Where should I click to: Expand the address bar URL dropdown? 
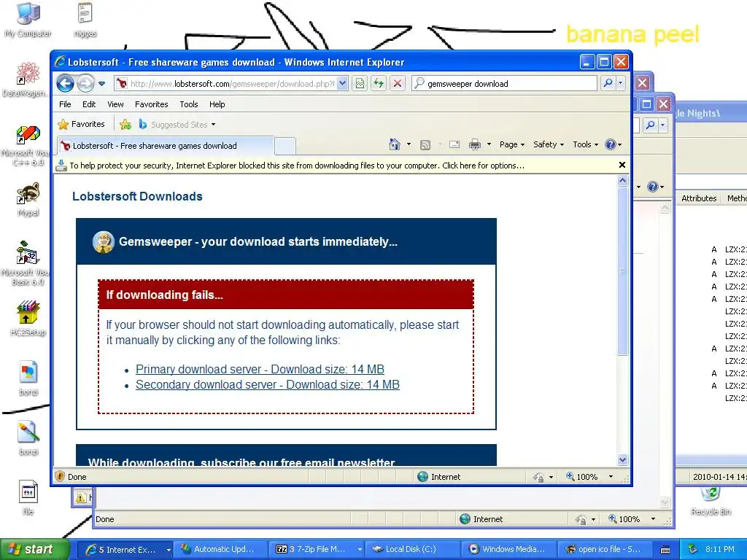343,84
